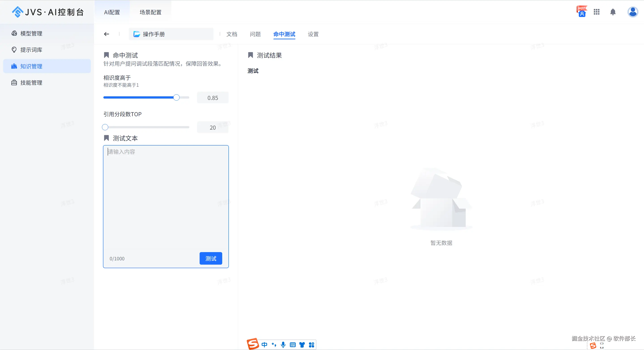Open the user avatar menu
The height and width of the screenshot is (350, 644).
click(x=633, y=12)
